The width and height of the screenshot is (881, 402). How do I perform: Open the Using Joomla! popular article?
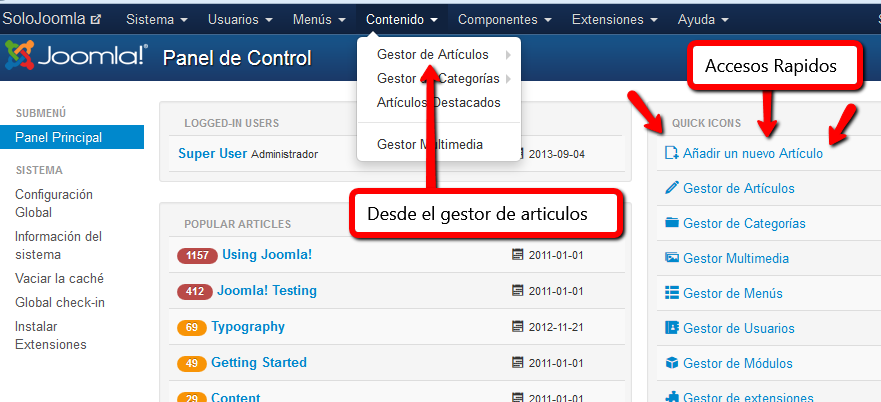pos(267,255)
